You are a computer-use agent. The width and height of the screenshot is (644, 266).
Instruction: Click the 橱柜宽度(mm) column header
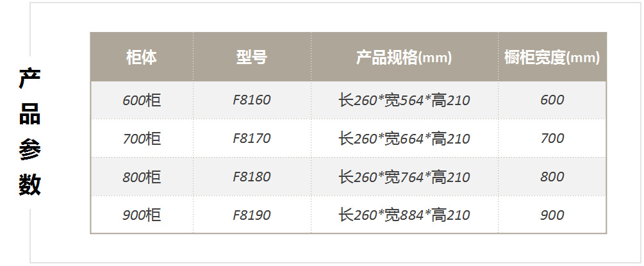[x=552, y=58]
